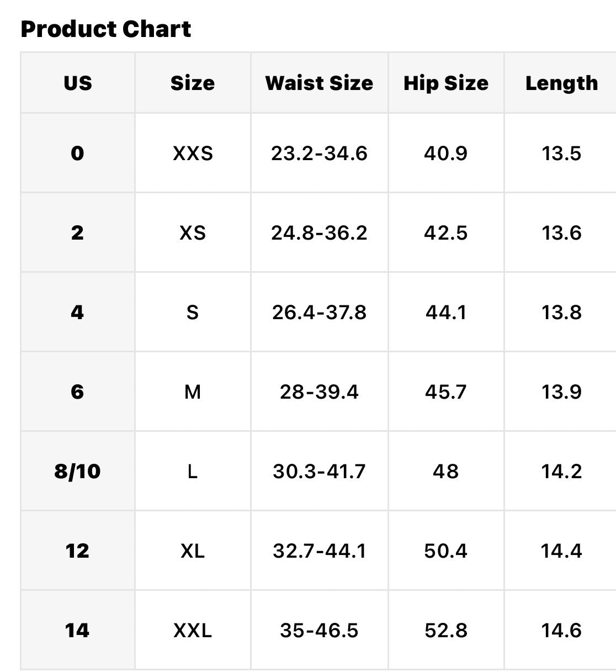Click waist range 32.7-44.1
This screenshot has width=616, height=672.
(x=319, y=551)
